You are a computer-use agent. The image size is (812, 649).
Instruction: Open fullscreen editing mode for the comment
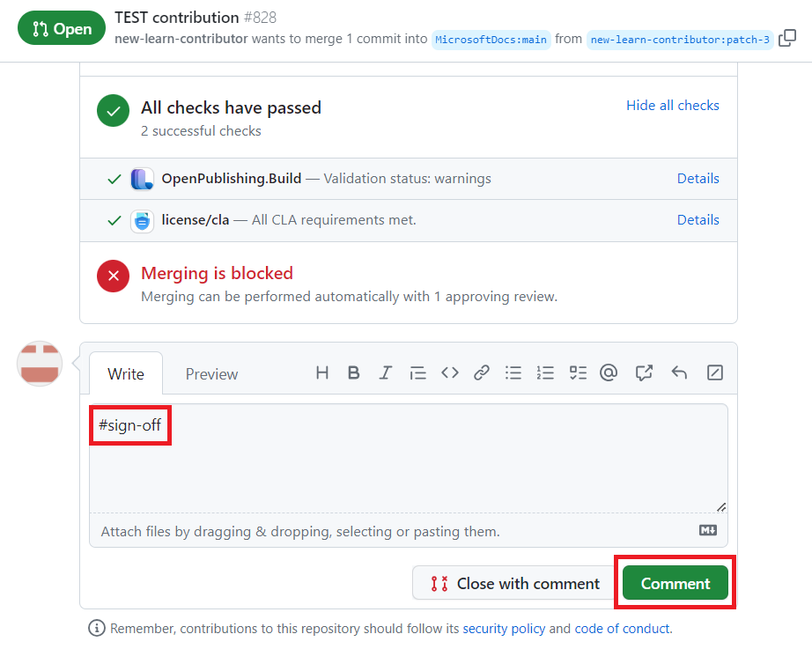714,372
